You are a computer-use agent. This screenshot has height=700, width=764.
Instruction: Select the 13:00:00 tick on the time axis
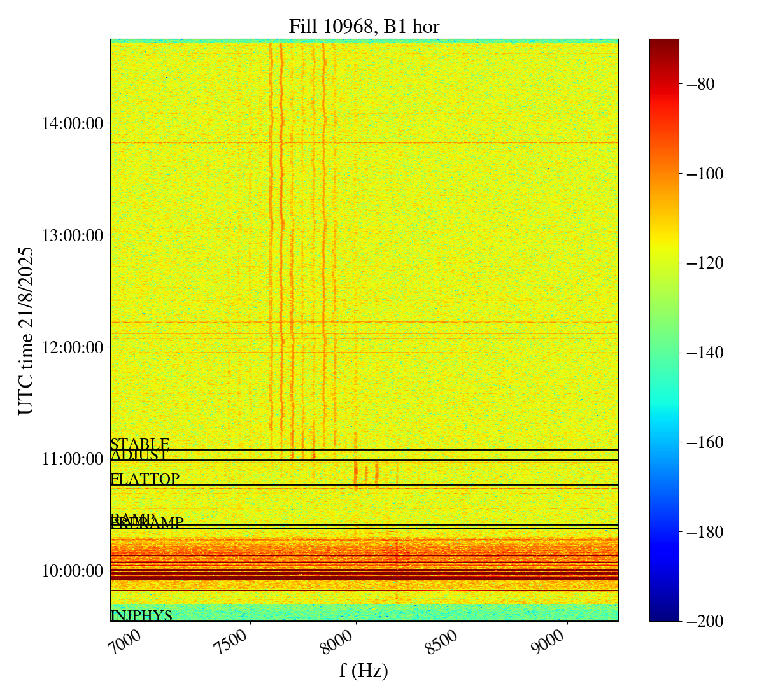73,235
